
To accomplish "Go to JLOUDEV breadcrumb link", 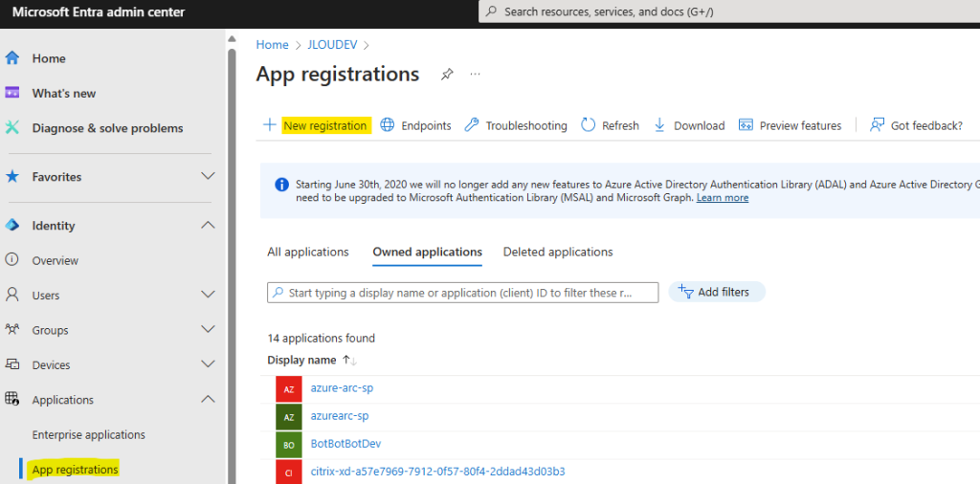I will tap(332, 45).
